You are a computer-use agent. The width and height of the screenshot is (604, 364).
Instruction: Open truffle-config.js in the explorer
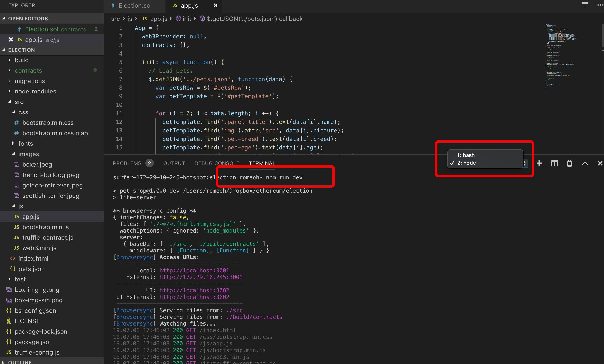click(37, 352)
